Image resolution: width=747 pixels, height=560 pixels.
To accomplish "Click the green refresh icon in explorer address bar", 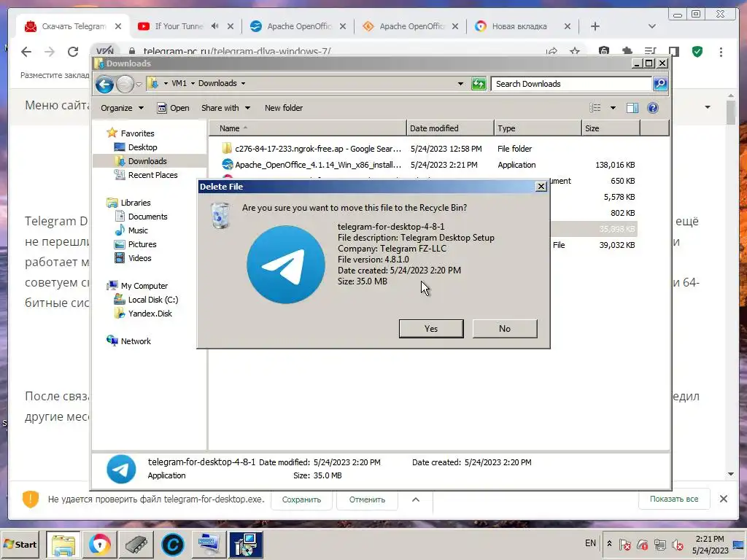I will click(479, 84).
